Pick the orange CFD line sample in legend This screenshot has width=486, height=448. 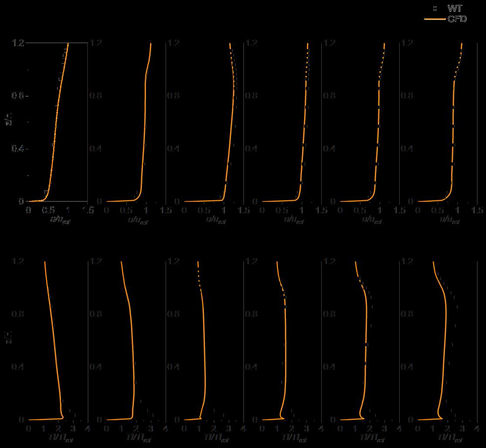point(435,19)
